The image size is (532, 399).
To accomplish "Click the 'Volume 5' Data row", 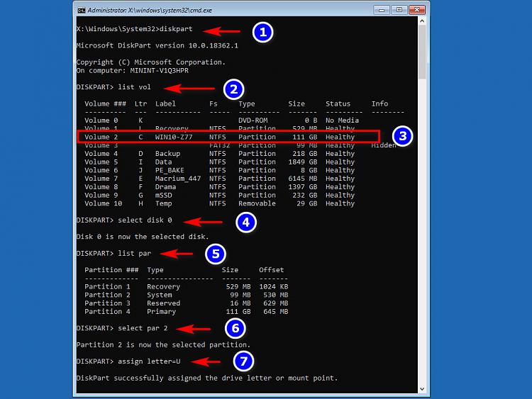I will 219,162.
